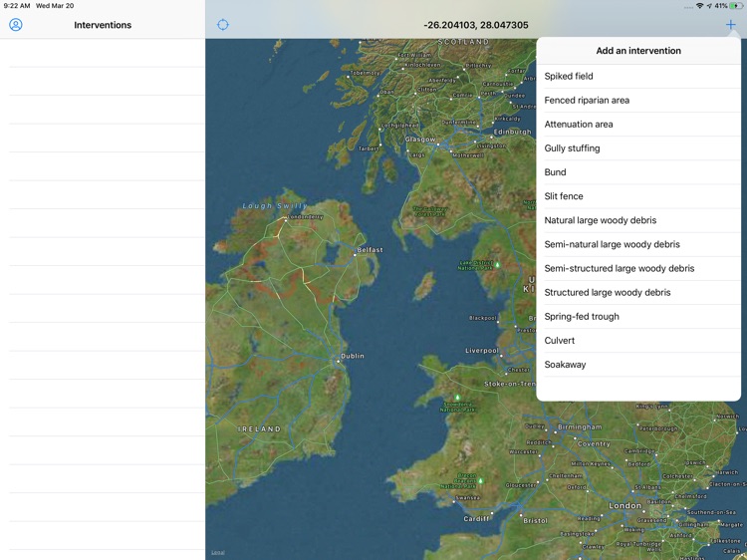
Task: Choose Slit fence option
Action: (x=564, y=196)
